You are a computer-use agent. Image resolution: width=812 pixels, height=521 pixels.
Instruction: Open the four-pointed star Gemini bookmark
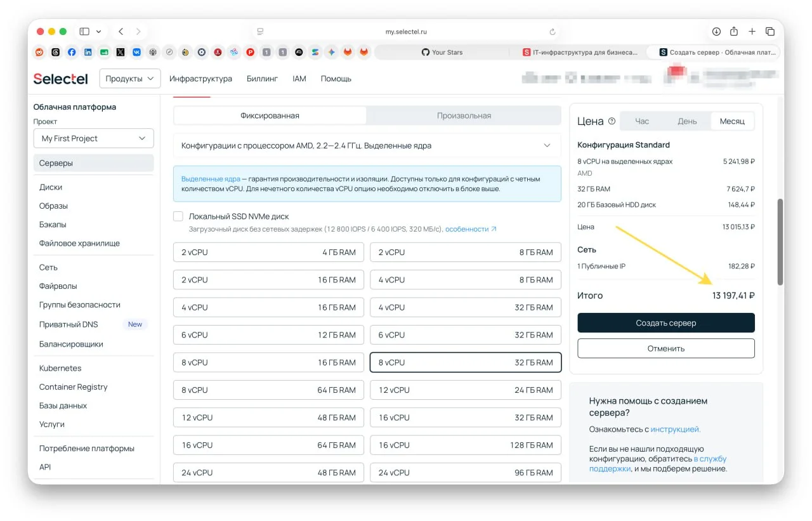click(x=331, y=52)
